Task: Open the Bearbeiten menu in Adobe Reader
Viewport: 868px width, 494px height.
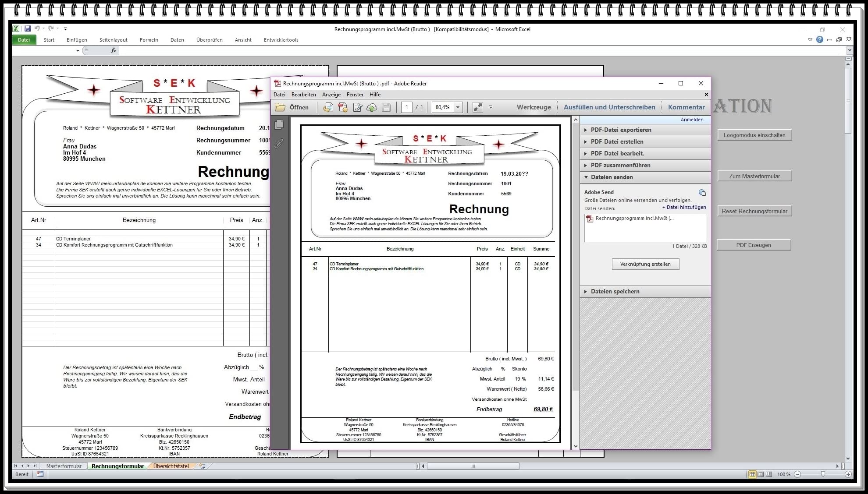Action: pyautogui.click(x=303, y=95)
